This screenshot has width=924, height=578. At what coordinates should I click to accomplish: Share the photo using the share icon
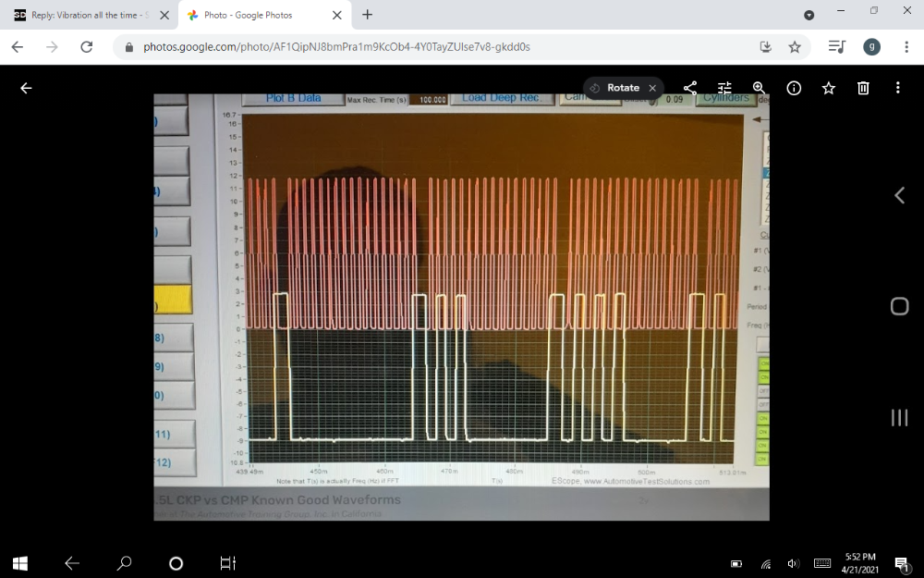(x=690, y=88)
